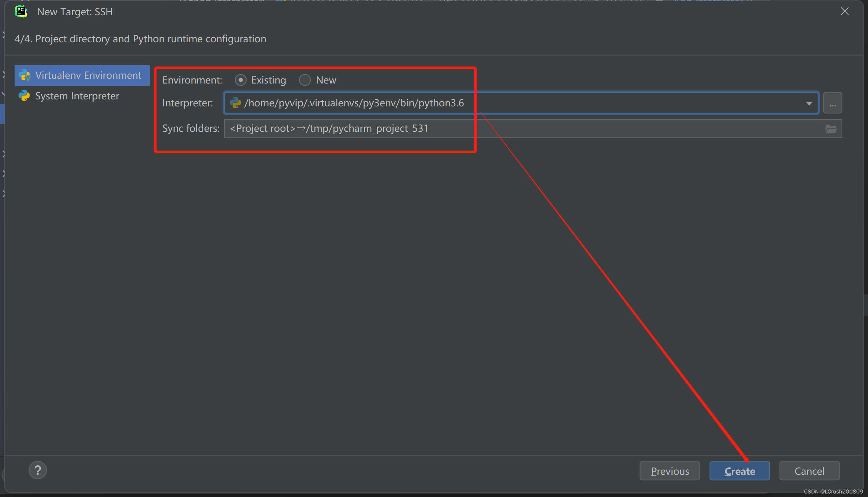Click the Cancel button
This screenshot has width=868, height=497.
[x=809, y=471]
